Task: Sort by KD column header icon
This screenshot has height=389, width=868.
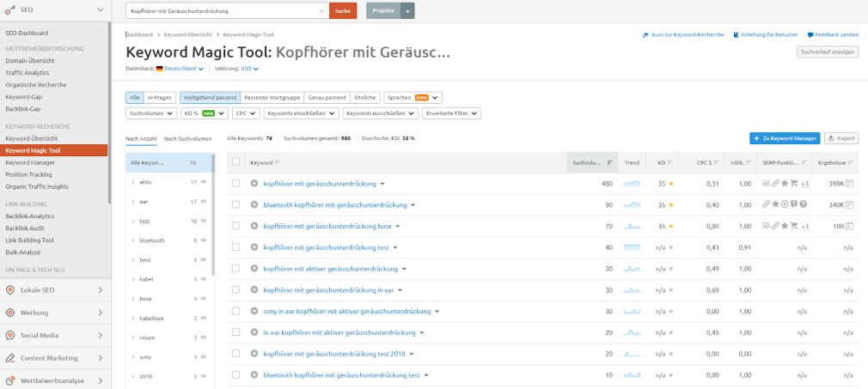Action: 669,162
